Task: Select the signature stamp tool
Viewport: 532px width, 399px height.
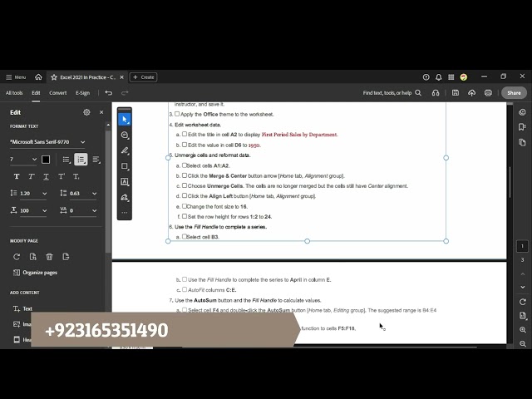Action: tap(125, 197)
